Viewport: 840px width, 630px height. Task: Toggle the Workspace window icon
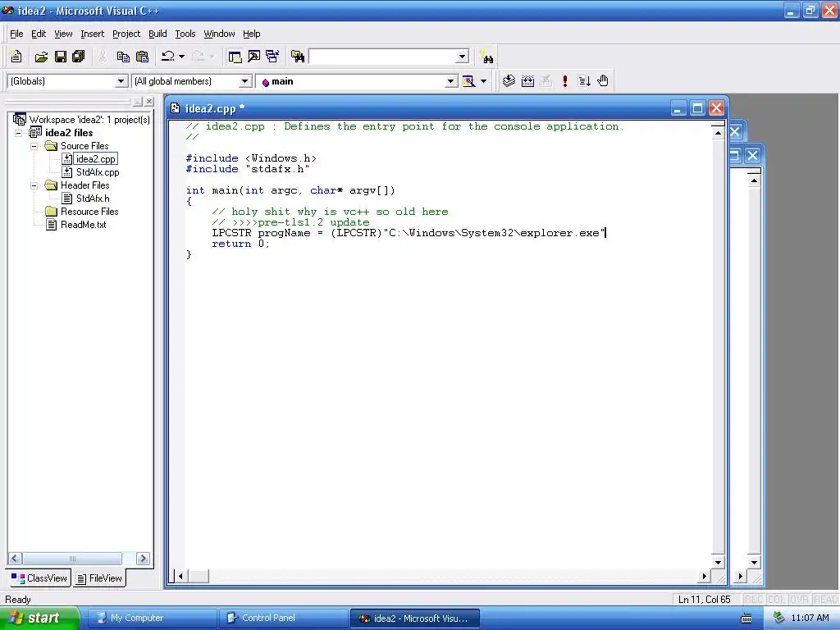[x=235, y=57]
